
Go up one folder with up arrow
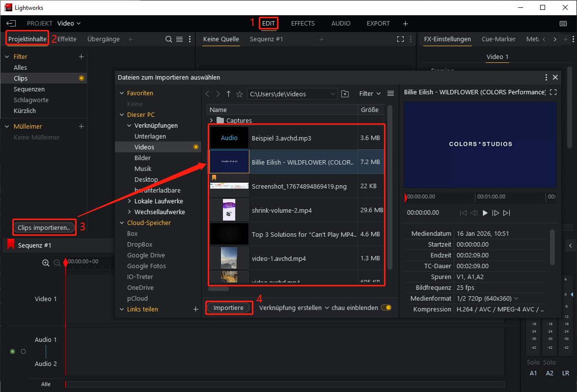point(228,94)
